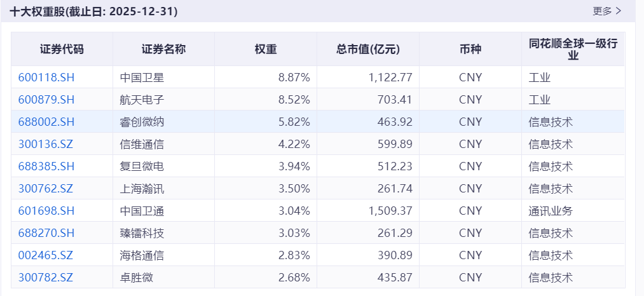644x296 pixels.
Task: Click the 002465.SZ code link
Action: [46, 255]
